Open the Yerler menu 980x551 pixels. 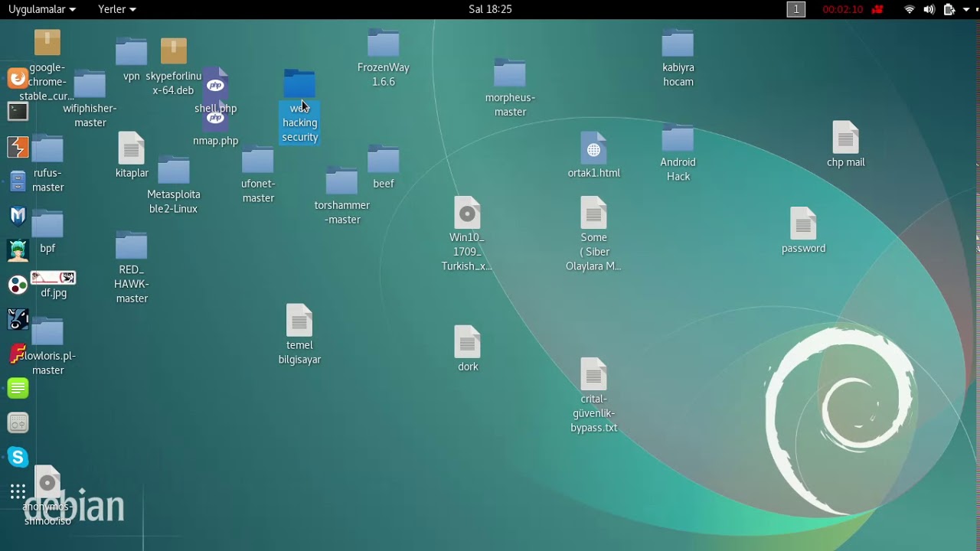117,9
